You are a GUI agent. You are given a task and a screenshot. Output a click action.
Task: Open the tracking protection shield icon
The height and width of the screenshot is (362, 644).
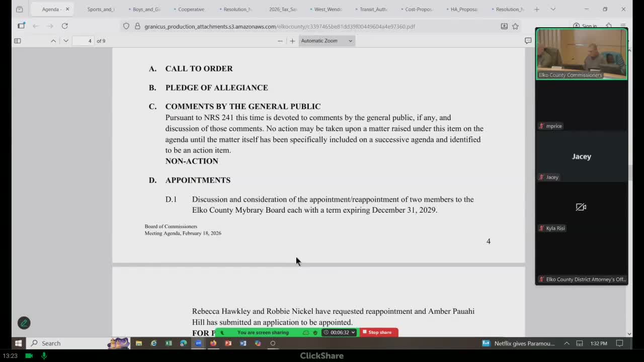point(126,26)
